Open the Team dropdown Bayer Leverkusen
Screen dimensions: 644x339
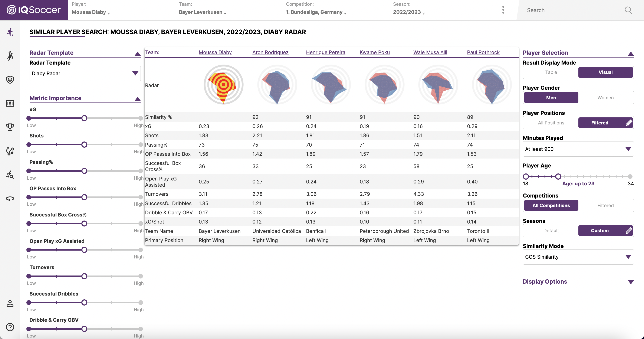coord(203,12)
